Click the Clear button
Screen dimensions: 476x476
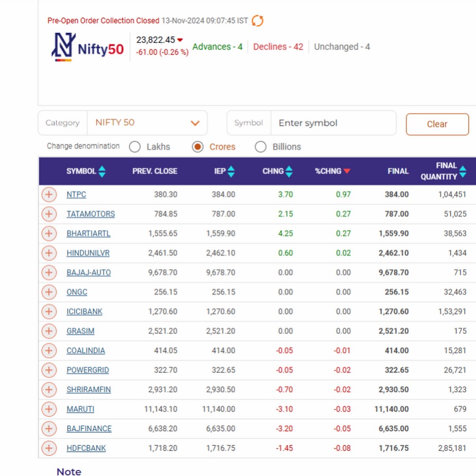(437, 124)
